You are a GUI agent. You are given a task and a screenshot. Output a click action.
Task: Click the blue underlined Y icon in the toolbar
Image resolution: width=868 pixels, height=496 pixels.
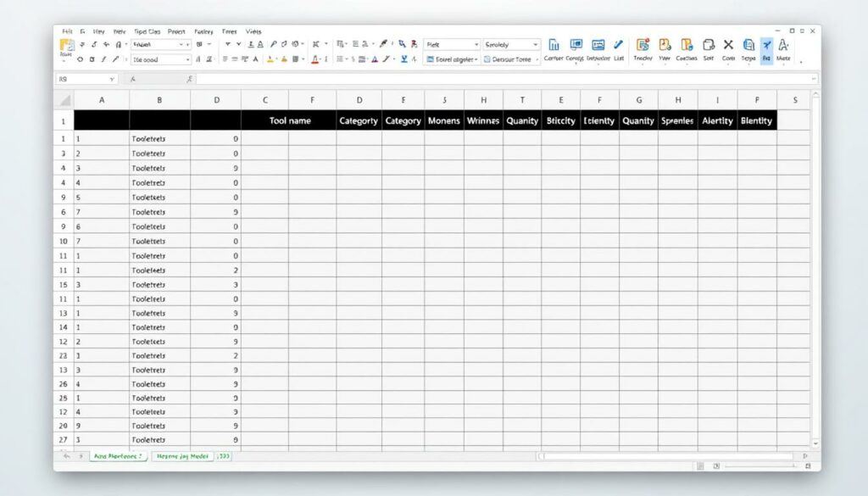pos(404,59)
